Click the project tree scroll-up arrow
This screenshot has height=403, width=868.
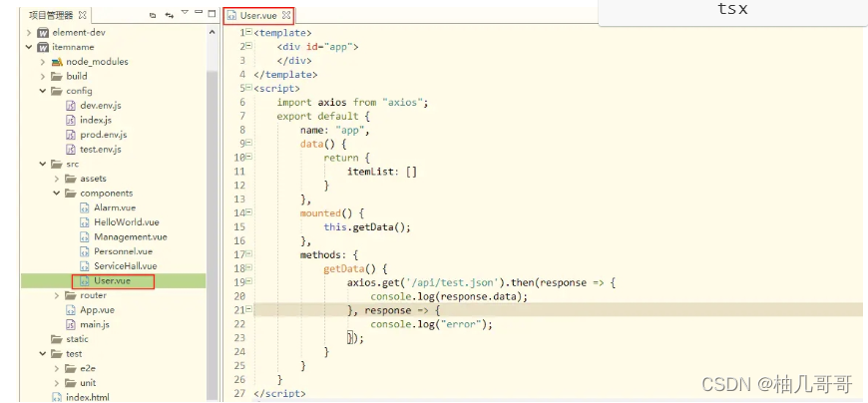point(212,33)
